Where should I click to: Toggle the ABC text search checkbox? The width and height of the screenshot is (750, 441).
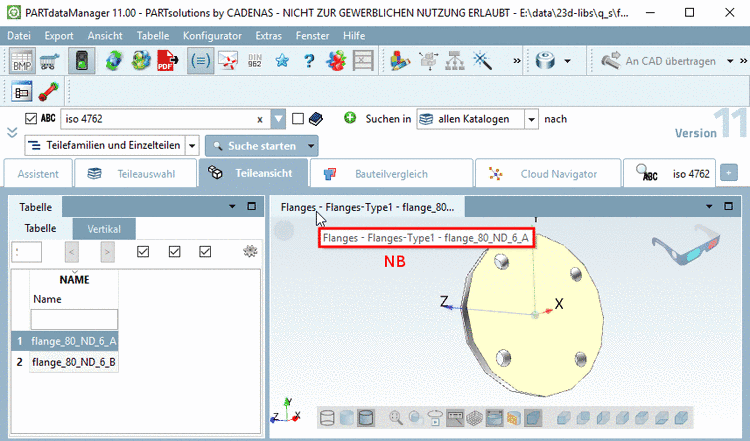31,118
